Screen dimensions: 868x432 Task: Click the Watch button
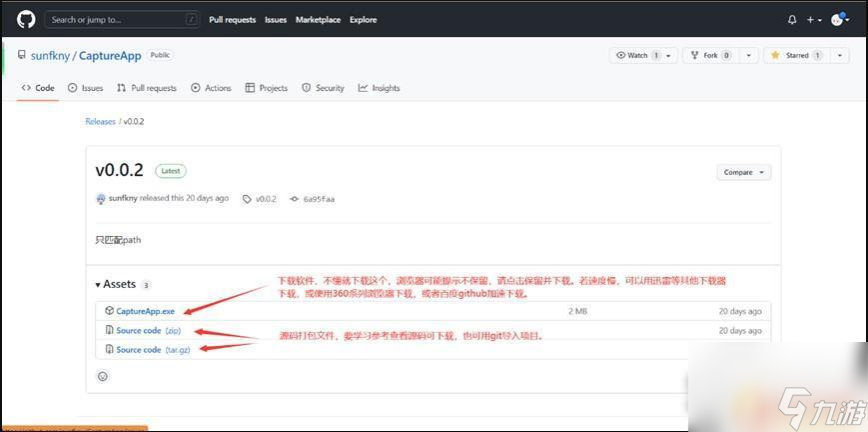tap(644, 55)
